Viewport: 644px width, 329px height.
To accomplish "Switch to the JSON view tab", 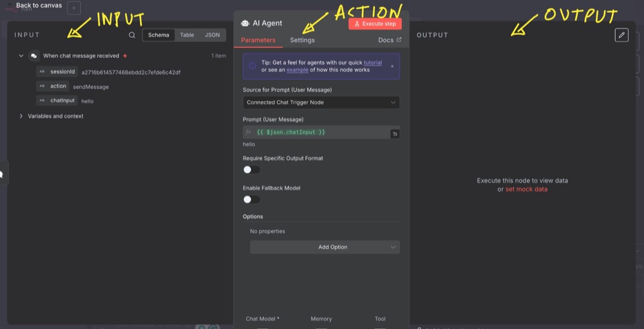I will coord(213,35).
